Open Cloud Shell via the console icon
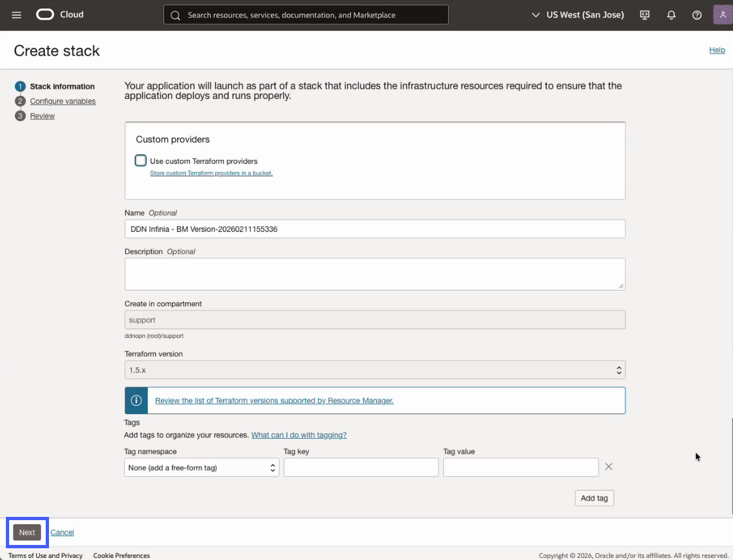The width and height of the screenshot is (733, 560). tap(644, 14)
